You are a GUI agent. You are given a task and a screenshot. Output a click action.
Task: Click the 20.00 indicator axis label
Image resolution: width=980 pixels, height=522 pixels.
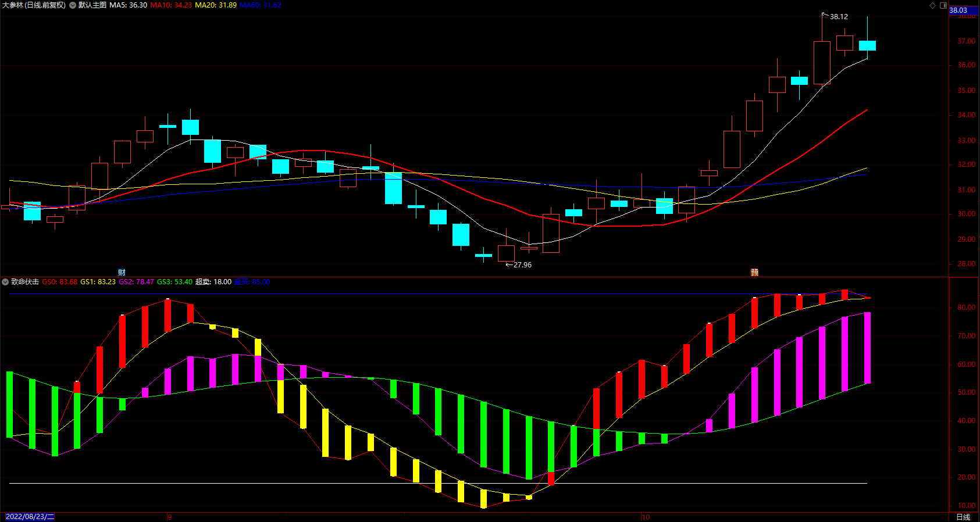coord(967,477)
